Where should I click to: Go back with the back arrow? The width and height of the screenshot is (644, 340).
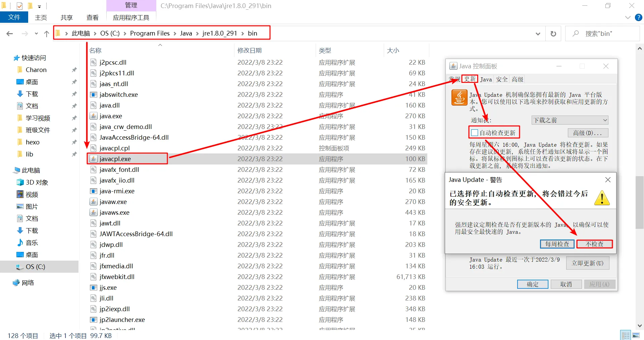pyautogui.click(x=10, y=33)
